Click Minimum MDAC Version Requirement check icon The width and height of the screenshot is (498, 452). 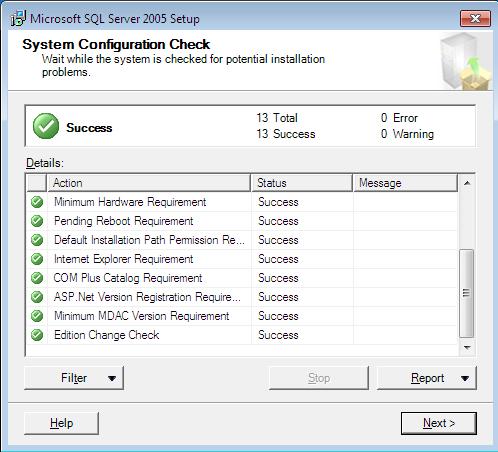click(37, 316)
